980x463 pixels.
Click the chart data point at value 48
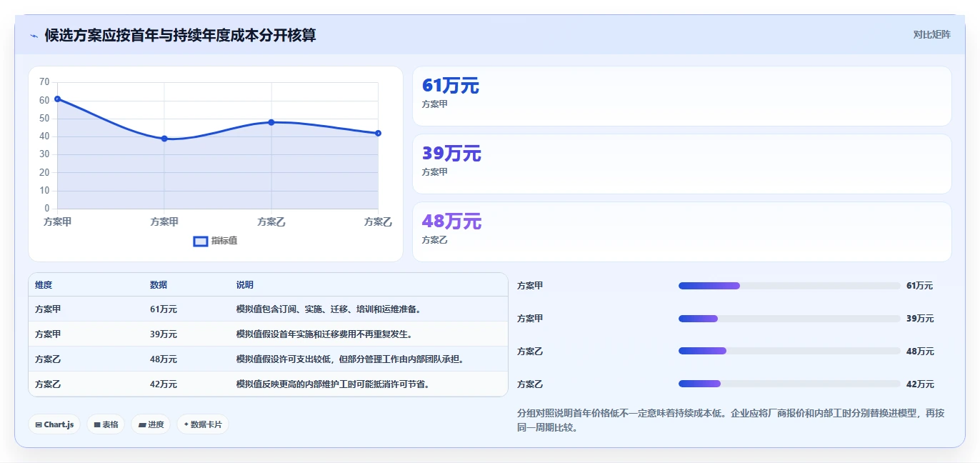pos(271,122)
